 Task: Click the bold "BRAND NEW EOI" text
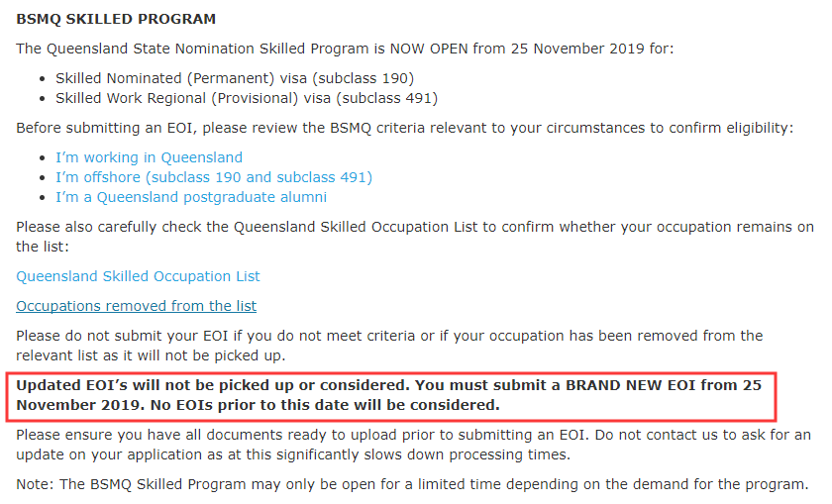[x=622, y=385]
